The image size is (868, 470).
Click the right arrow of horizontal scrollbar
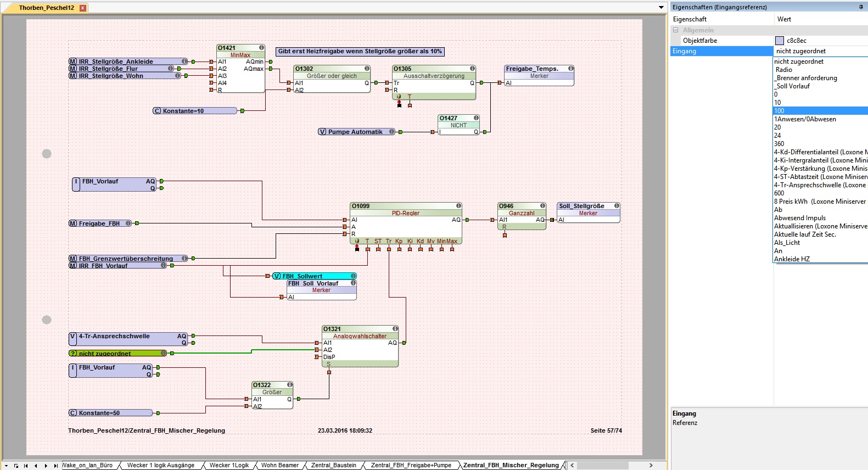click(x=651, y=465)
